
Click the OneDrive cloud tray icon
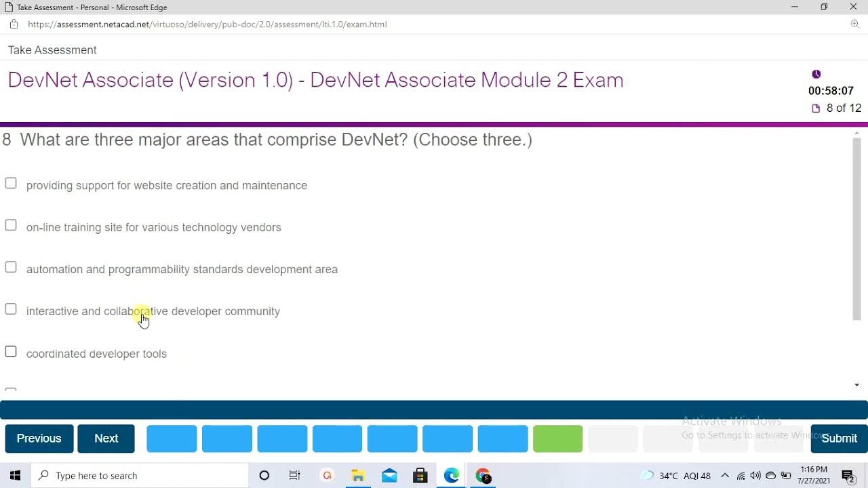click(x=771, y=476)
